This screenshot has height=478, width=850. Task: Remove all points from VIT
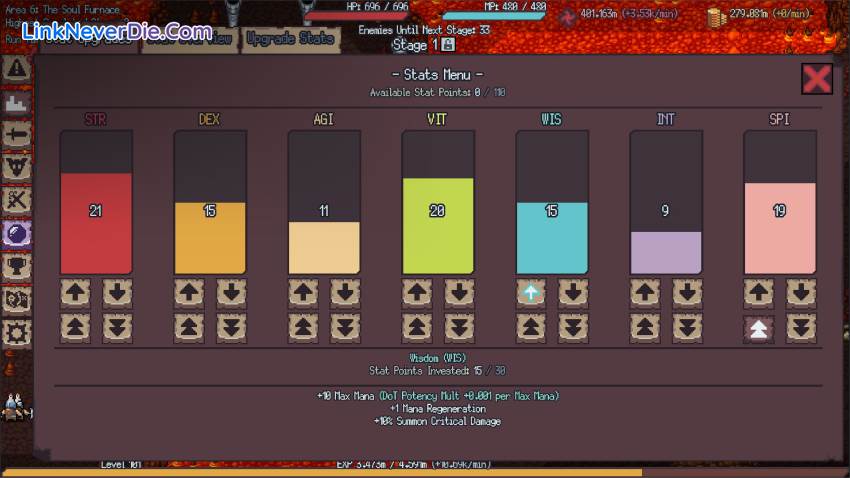pos(459,327)
